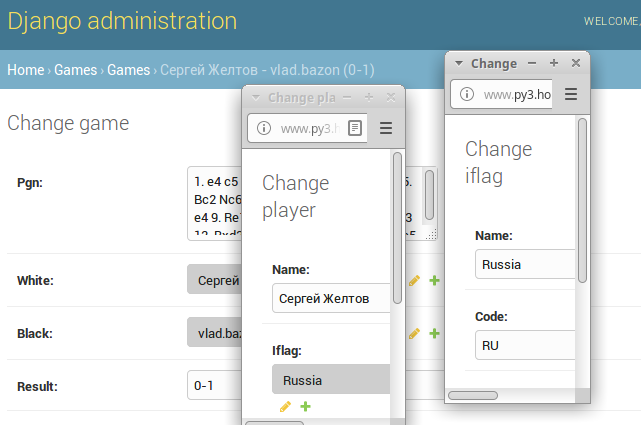Click horizontal scrollbar in Change iflag window
Screen dimensions: 641x425
[x=473, y=395]
